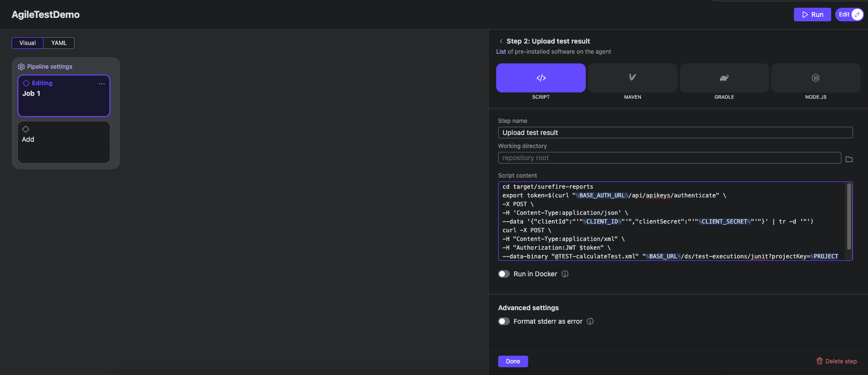Select the NODE.JS step type icon

pos(815,78)
